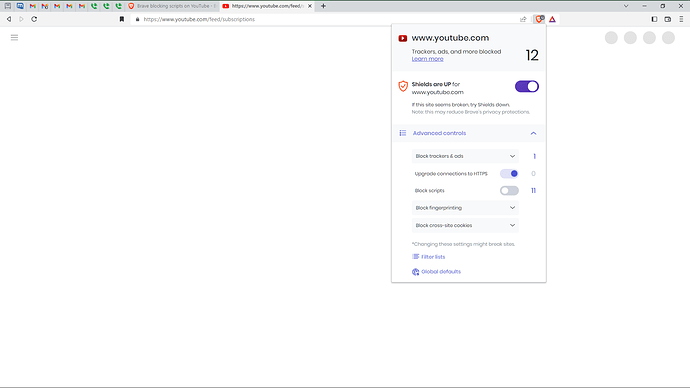Reload the YouTube page
Screen dimensions: 690x388
34,19
